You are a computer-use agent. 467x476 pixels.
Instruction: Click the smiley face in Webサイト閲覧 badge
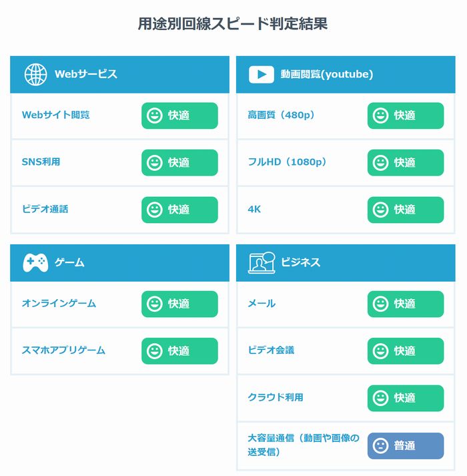[x=155, y=115]
